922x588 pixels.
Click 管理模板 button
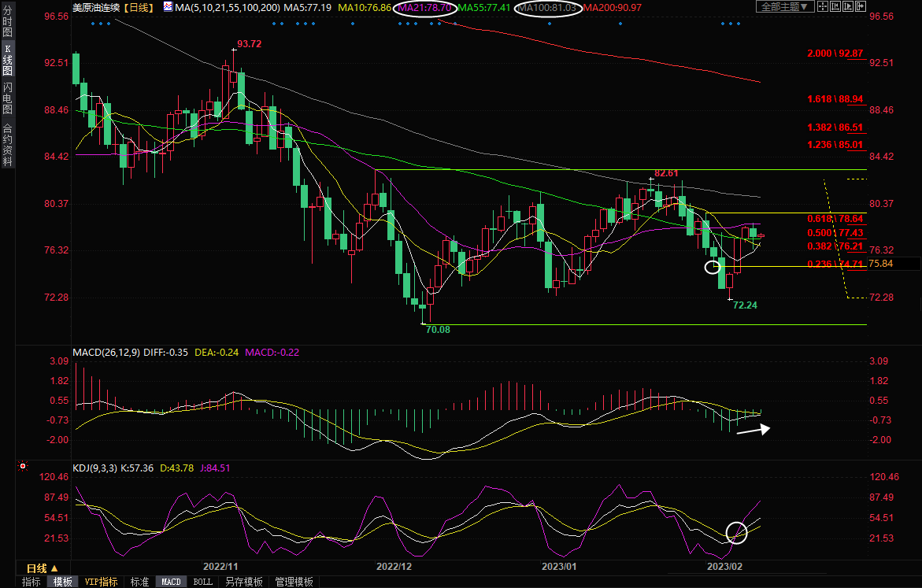(x=294, y=582)
